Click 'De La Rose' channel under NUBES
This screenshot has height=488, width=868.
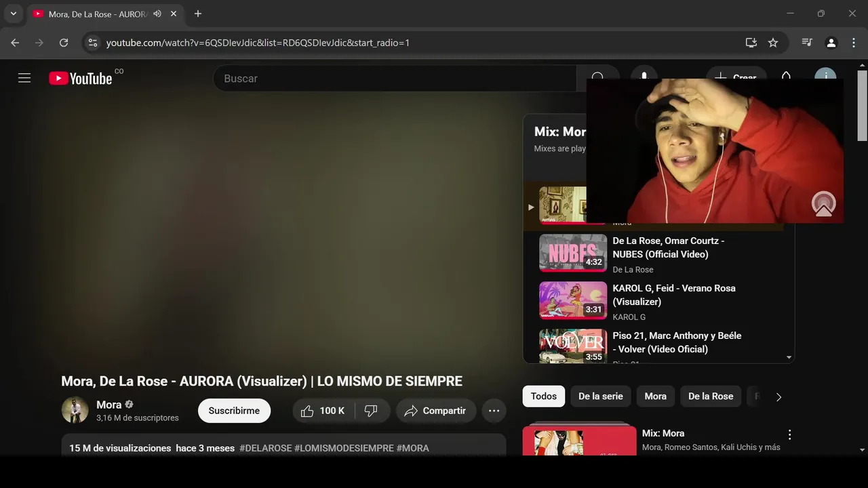click(x=633, y=270)
